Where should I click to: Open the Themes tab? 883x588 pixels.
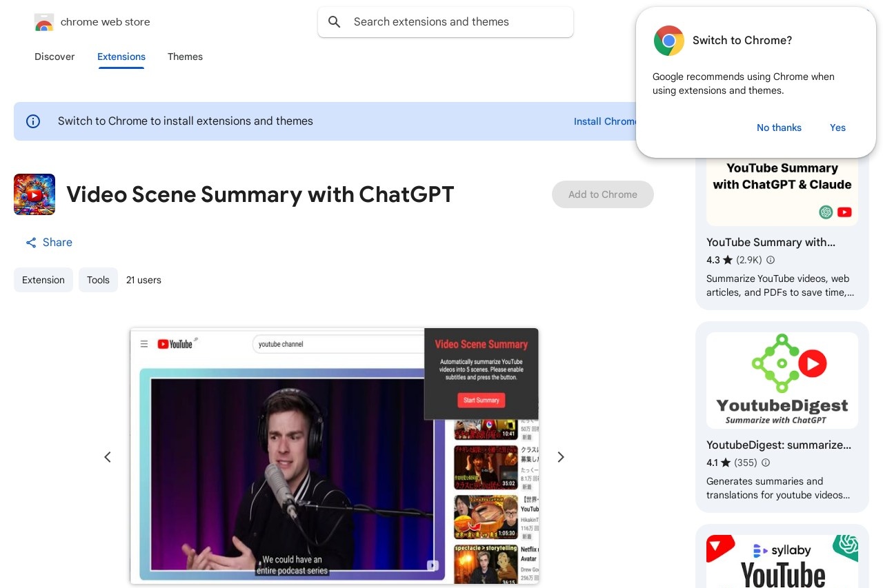[185, 57]
